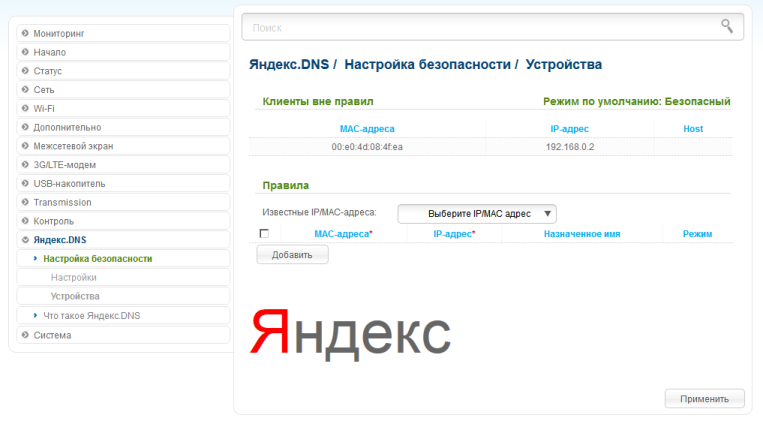
Task: Select the 192.168.0.2 IP cell
Action: (570, 147)
